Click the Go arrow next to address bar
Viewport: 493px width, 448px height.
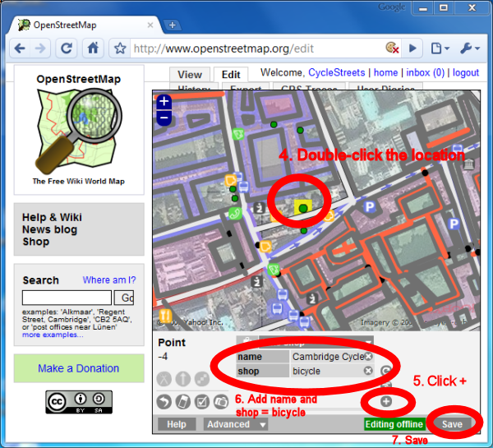click(x=412, y=48)
